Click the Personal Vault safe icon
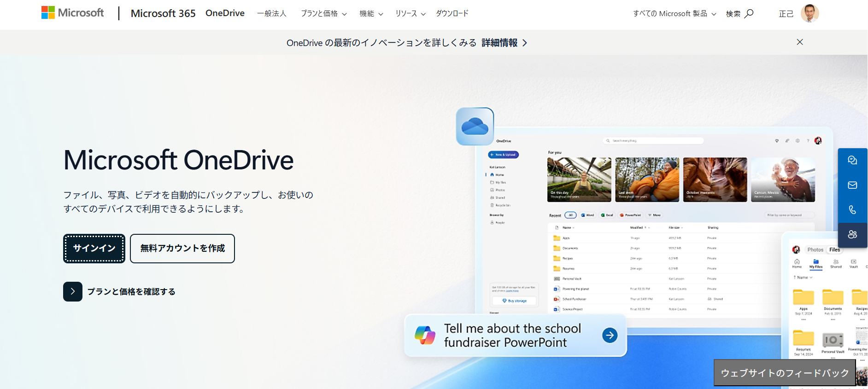Screen dimensions: 868x389 [833, 340]
